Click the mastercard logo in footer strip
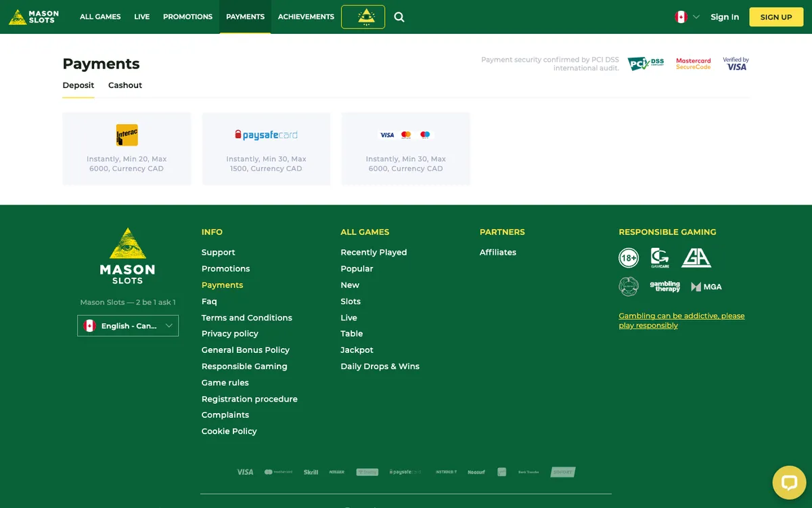Viewport: 812px width, 508px height. click(278, 472)
